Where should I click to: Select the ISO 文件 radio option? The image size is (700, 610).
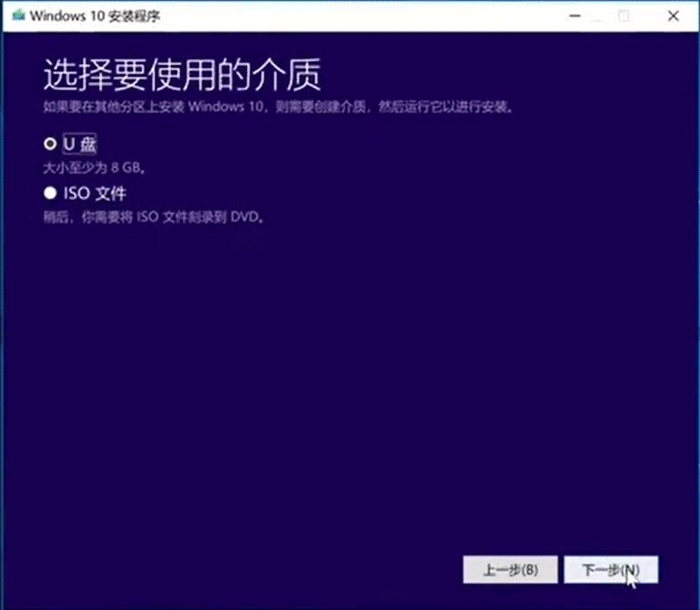pyautogui.click(x=51, y=193)
